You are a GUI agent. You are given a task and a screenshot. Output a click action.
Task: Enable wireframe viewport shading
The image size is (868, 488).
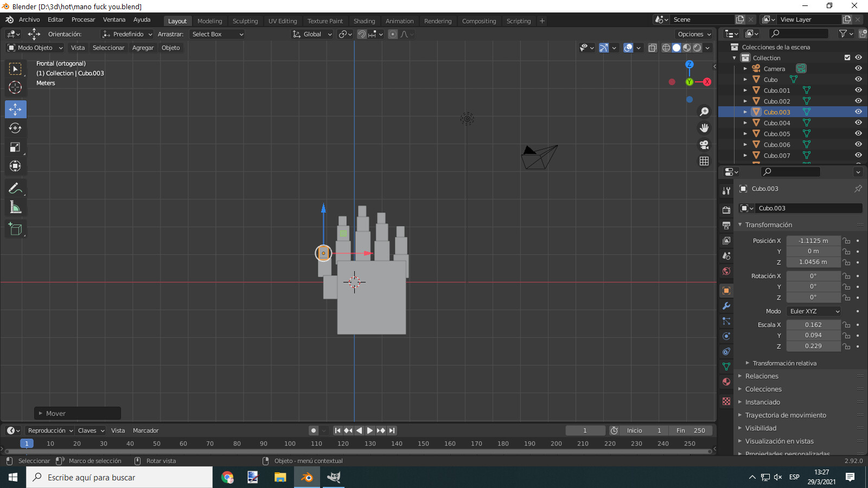click(x=666, y=48)
